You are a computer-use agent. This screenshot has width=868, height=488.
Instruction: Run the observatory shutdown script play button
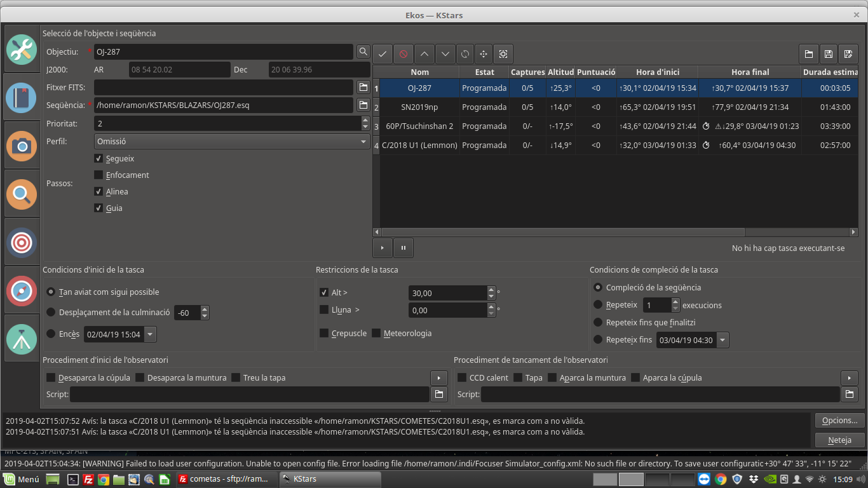(x=850, y=377)
